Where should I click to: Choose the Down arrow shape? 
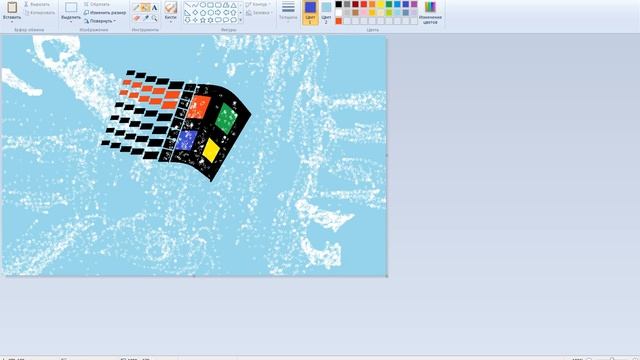187,20
